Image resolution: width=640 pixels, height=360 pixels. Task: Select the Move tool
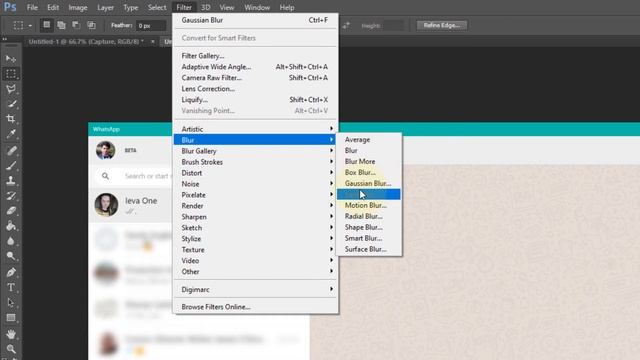(x=11, y=59)
